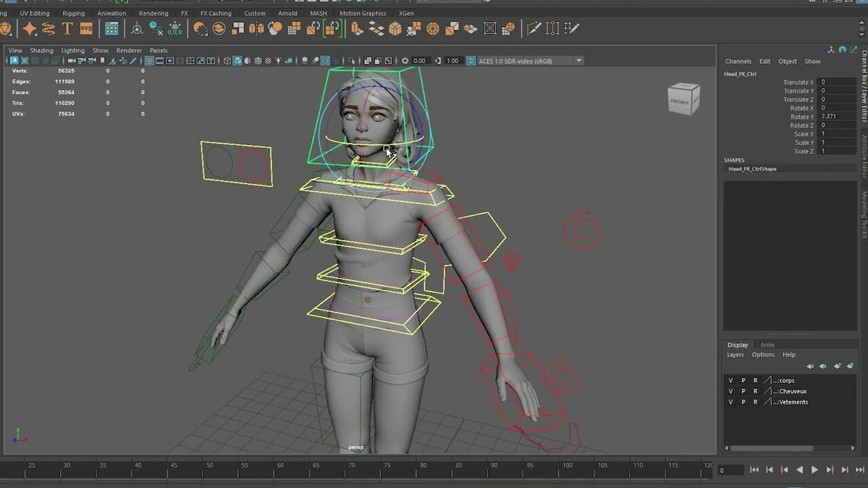Toggle reference mode R on the corps layer
The image size is (868, 488).
[x=755, y=381]
